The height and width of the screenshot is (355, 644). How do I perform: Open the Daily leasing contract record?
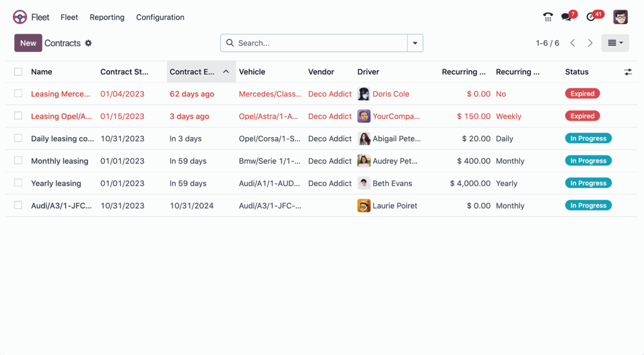[62, 138]
